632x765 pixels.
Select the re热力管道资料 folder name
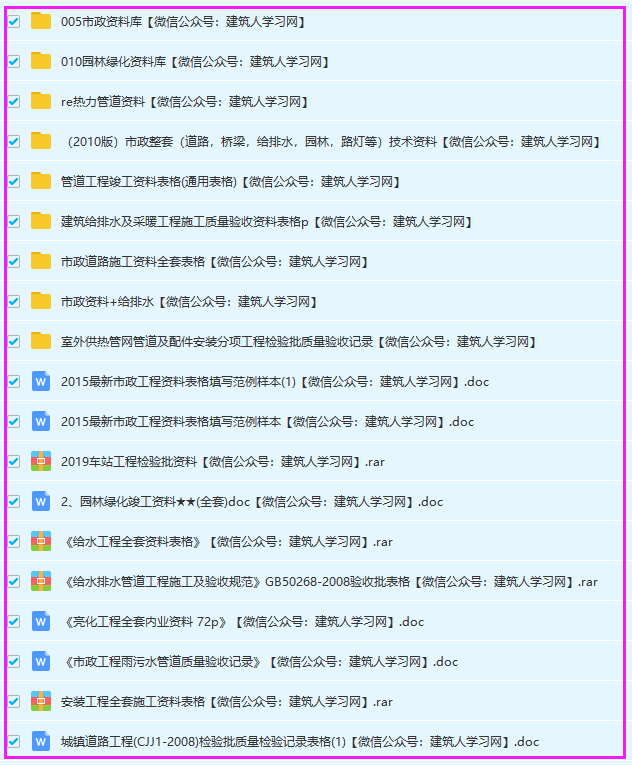click(x=184, y=101)
